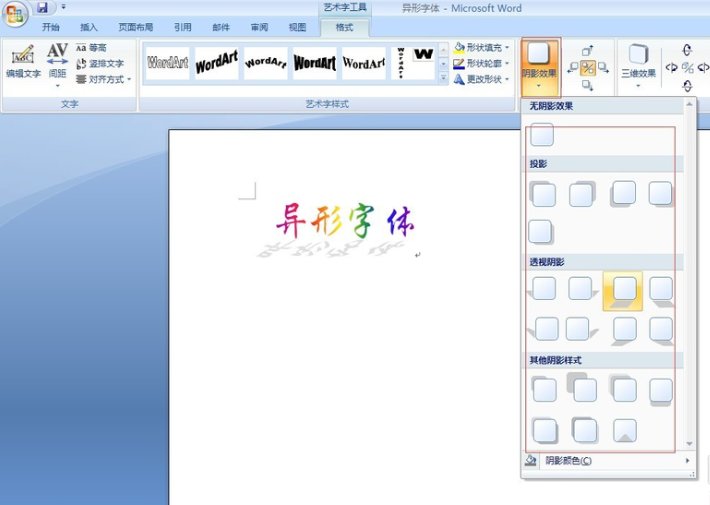Apply third perspective shadow, second row

(624, 331)
